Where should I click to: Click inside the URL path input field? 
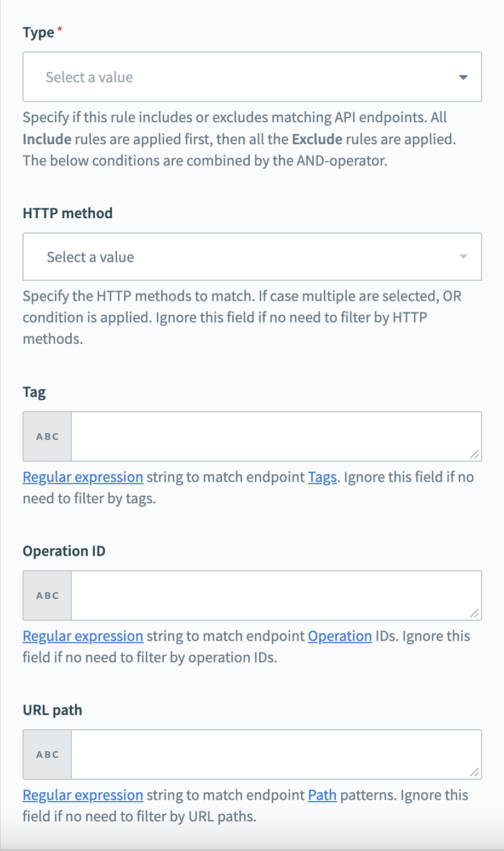(x=274, y=754)
